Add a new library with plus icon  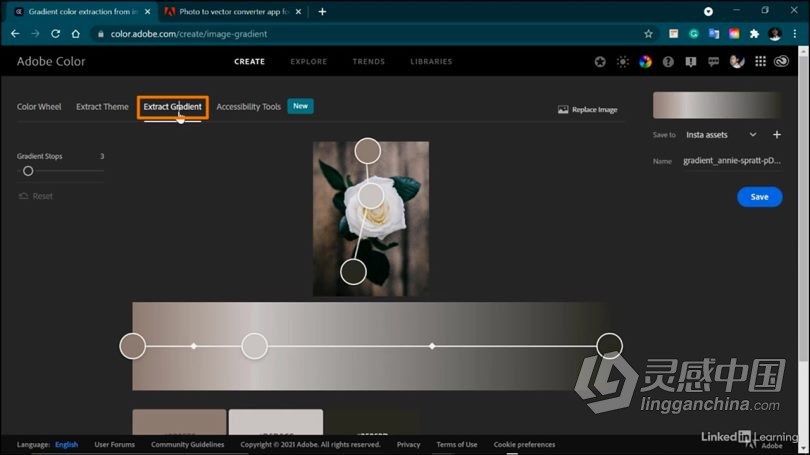[777, 135]
